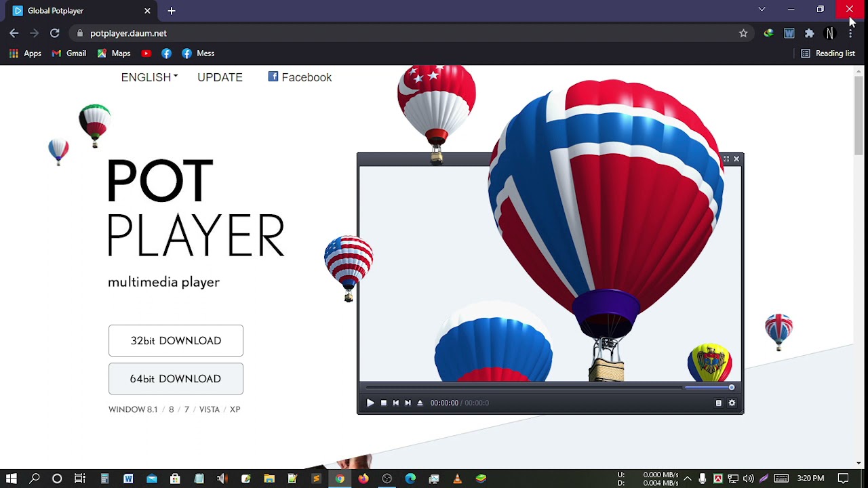Click the 64bit DOWNLOAD button
This screenshot has height=488, width=868.
click(176, 378)
